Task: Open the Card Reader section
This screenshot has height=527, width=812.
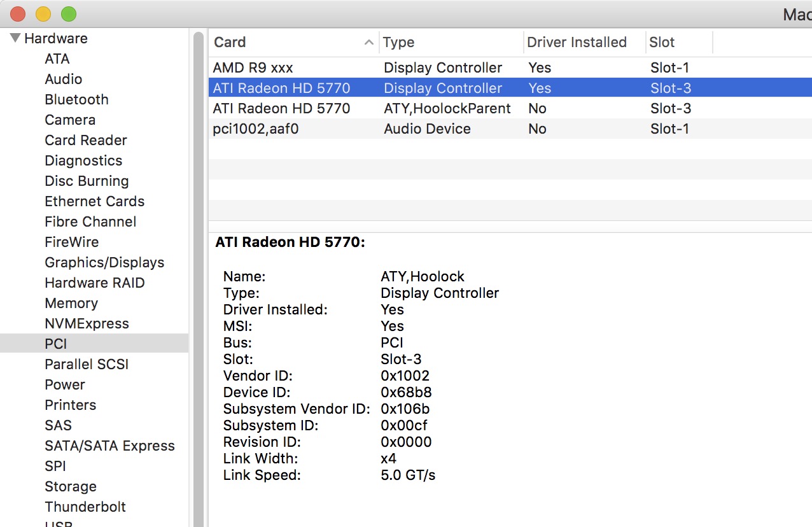Action: (x=86, y=140)
